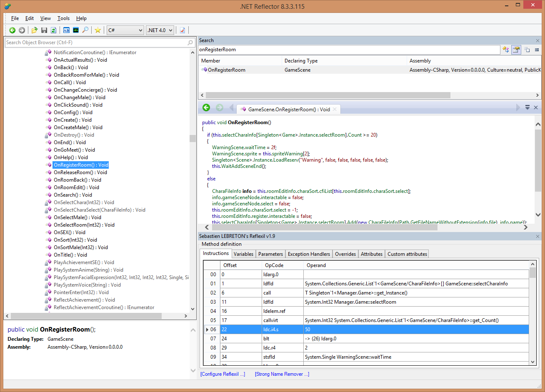Toggle the highlighted search member filter button

click(516, 50)
